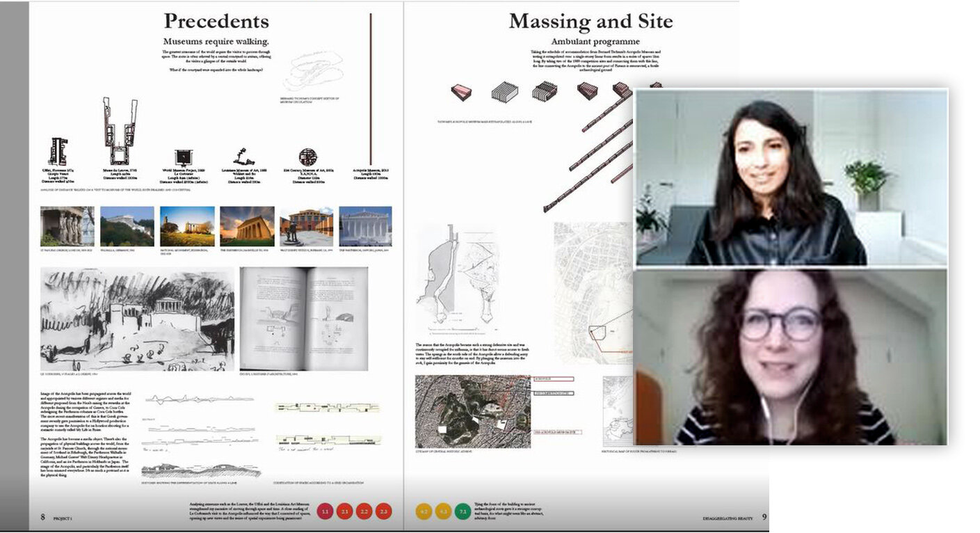Open the caryatid porch photo thumbnail

[67, 226]
